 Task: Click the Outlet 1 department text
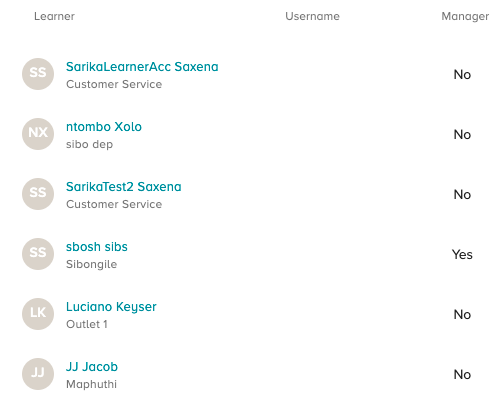point(87,324)
